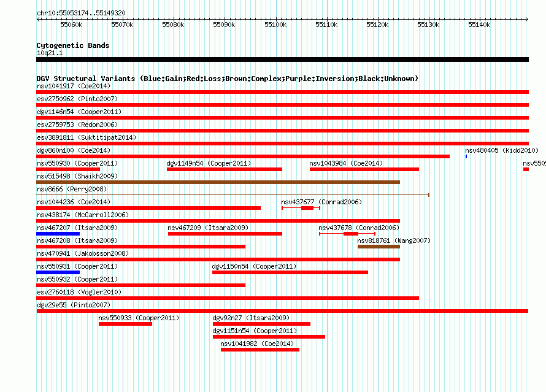The height and width of the screenshot is (392, 546).
Task: Click the 55110k ruler label
Action: coord(326,25)
